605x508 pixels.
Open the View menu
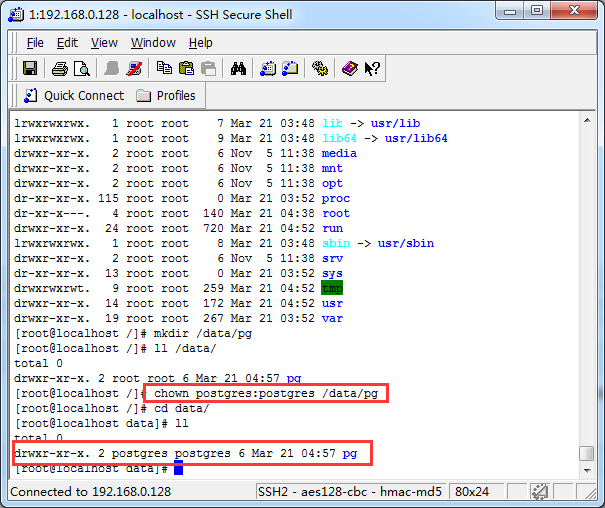point(104,42)
